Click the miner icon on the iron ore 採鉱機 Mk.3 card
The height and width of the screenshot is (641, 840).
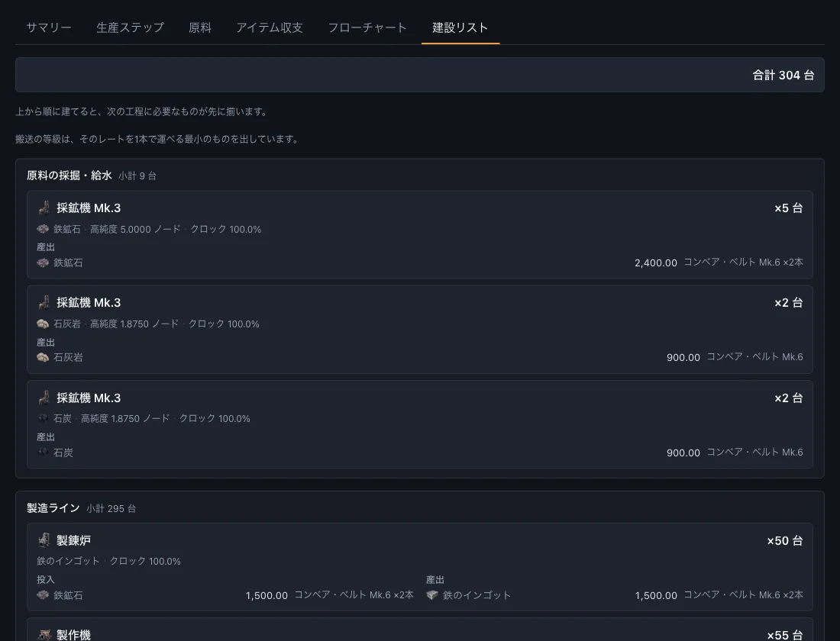[44, 208]
